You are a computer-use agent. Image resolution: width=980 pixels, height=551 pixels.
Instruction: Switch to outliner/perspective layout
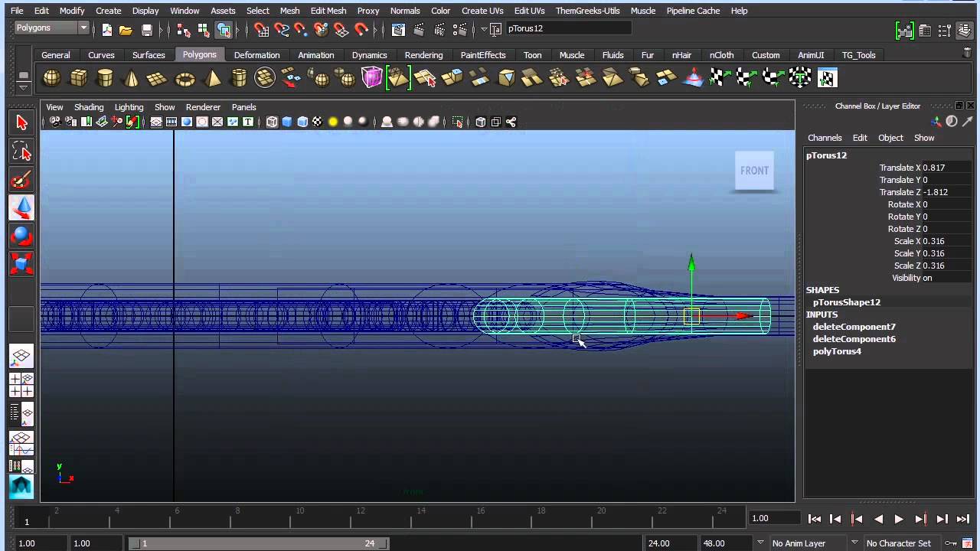tap(21, 414)
